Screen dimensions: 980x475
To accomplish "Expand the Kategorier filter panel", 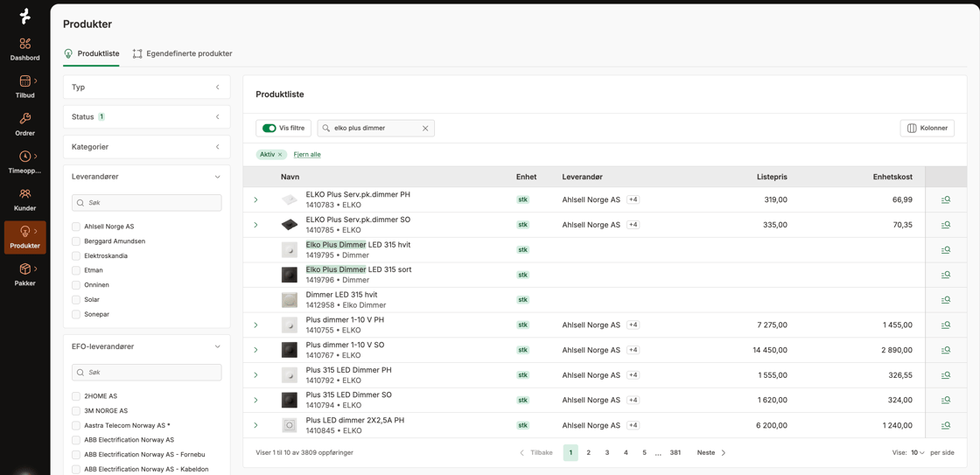I will click(147, 147).
